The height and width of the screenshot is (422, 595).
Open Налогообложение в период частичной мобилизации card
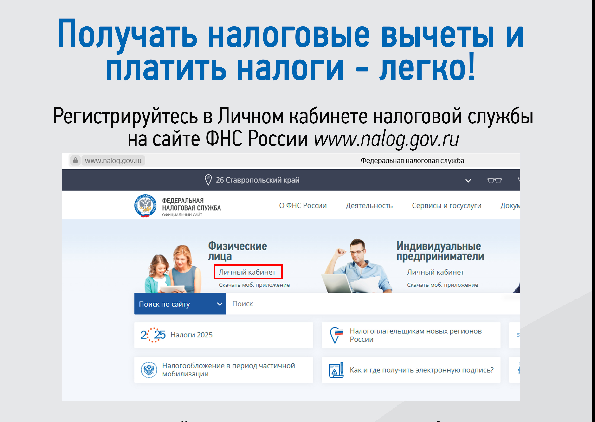pyautogui.click(x=224, y=370)
